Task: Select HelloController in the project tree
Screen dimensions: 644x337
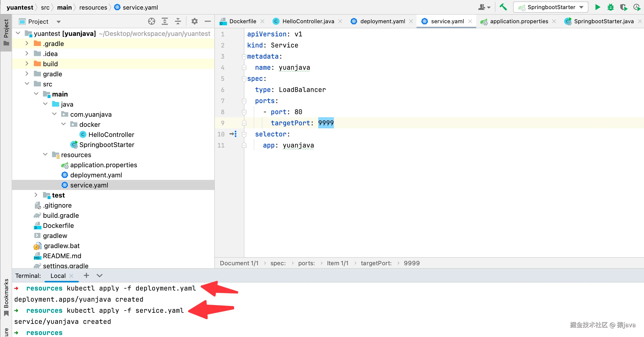Action: pos(111,134)
